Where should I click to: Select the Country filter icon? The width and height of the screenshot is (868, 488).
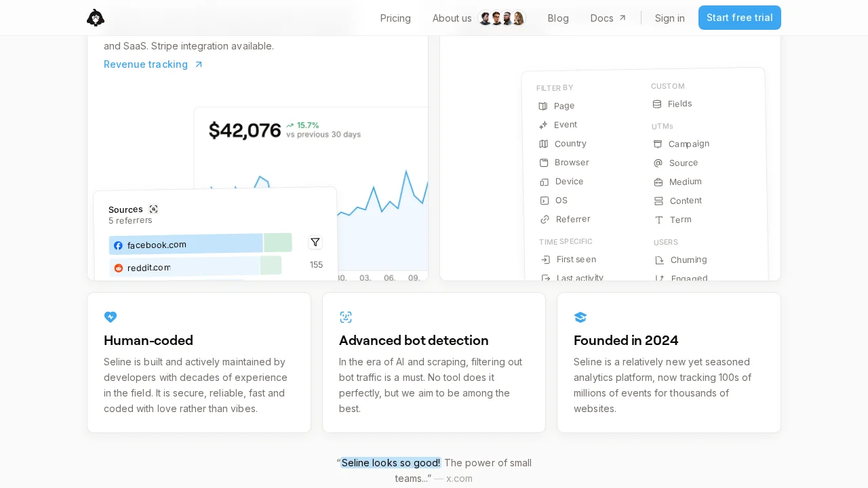click(543, 144)
